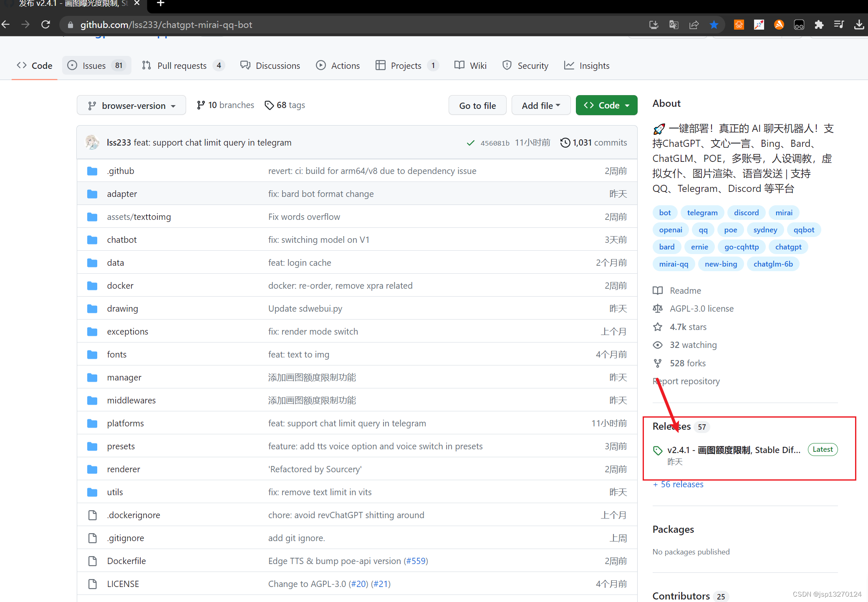
Task: Click the Latest release badge
Action: (823, 450)
